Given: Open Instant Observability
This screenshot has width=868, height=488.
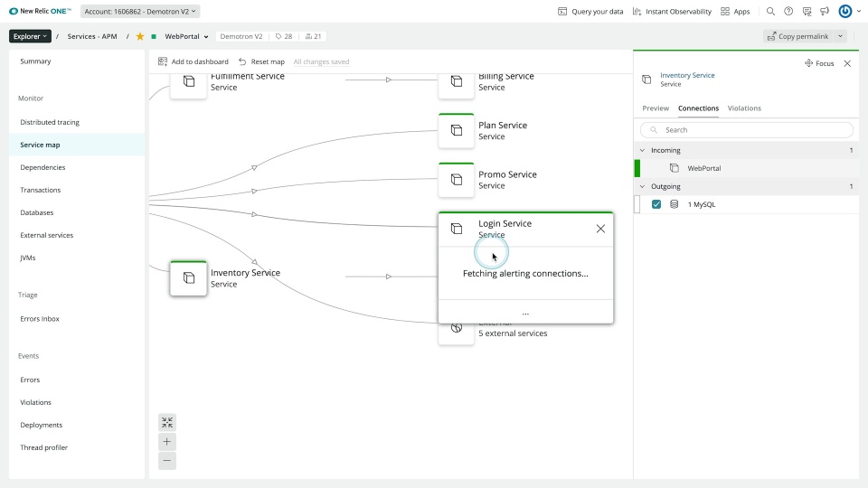Looking at the screenshot, I should click(x=672, y=11).
